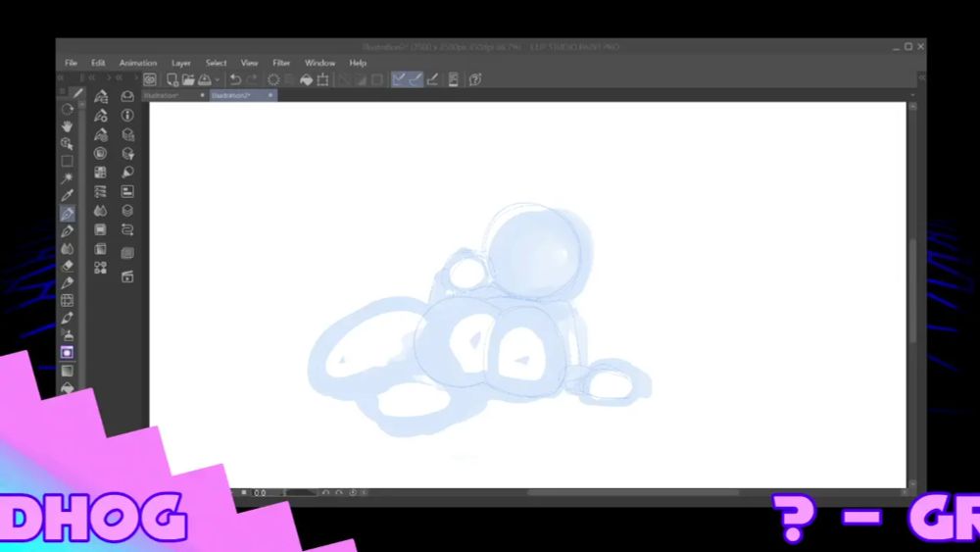Click the zoom slider in canvas status bar
This screenshot has width=980, height=552.
coord(299,492)
